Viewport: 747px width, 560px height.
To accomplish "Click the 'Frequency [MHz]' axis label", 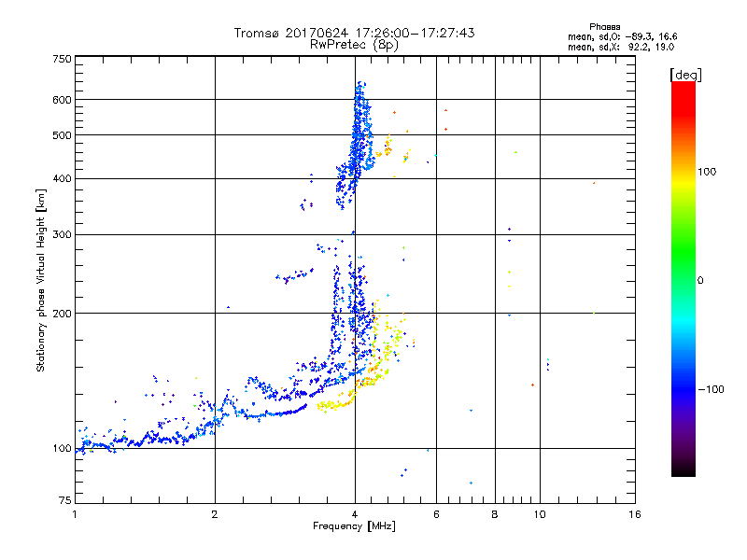I will (354, 526).
